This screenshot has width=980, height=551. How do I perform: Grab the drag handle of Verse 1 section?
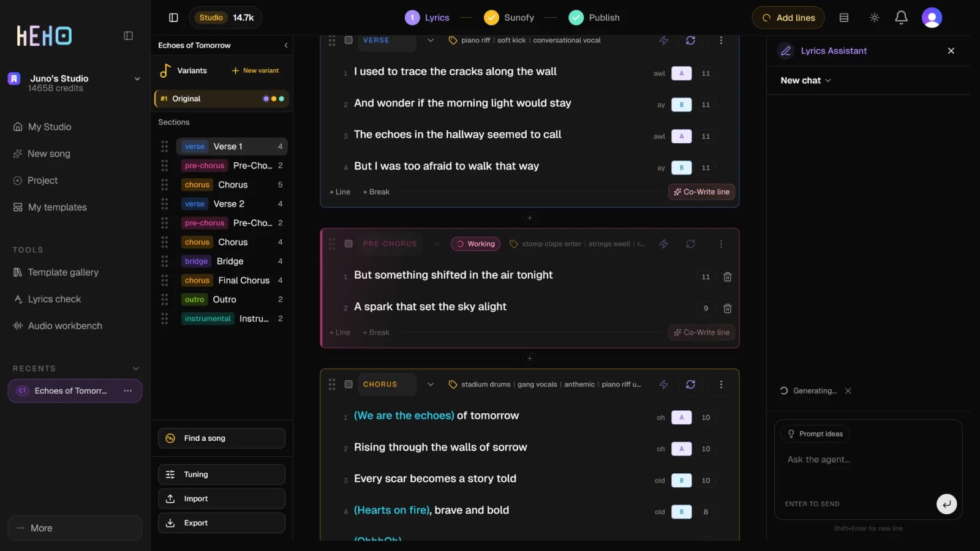pyautogui.click(x=164, y=146)
